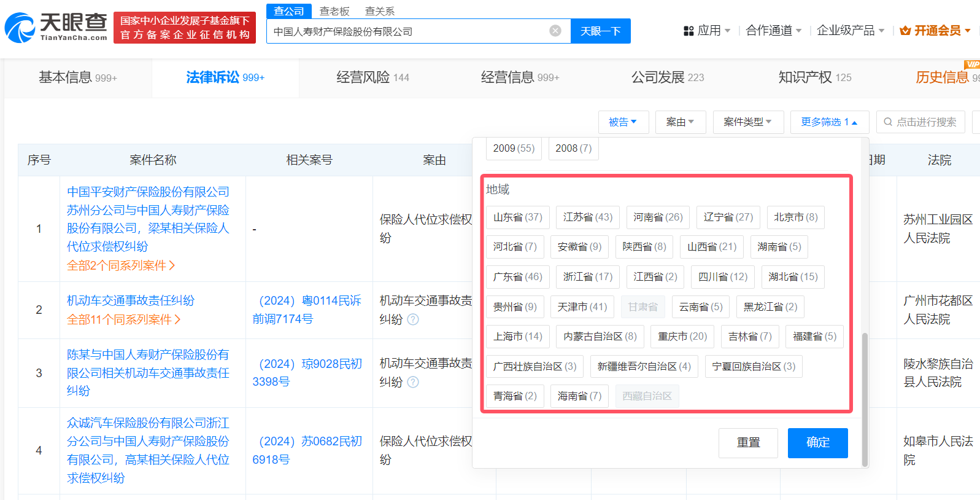Toggle the 新疆维吾尔自治区 (4) region filter
This screenshot has height=500, width=980.
[644, 366]
